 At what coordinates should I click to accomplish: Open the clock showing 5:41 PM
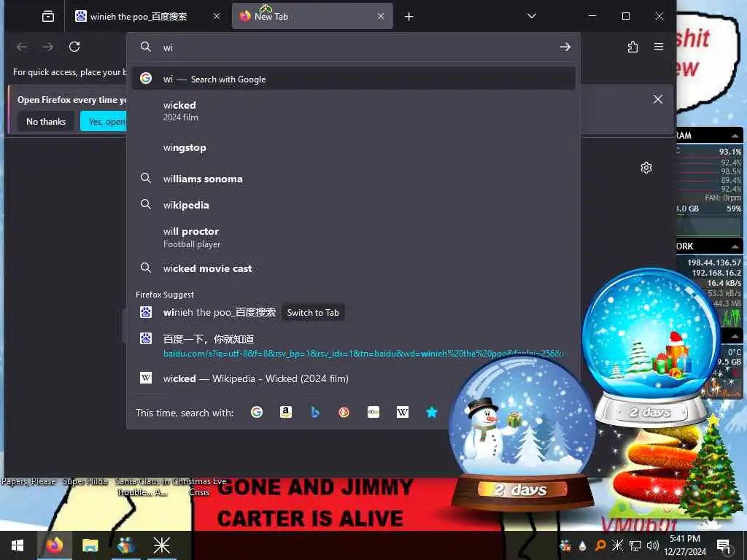point(684,545)
